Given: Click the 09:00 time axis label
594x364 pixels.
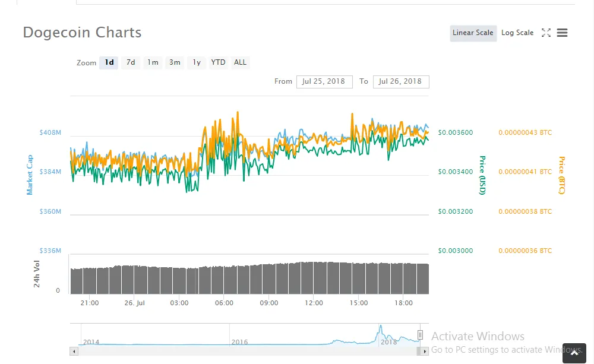Looking at the screenshot, I should tap(269, 303).
